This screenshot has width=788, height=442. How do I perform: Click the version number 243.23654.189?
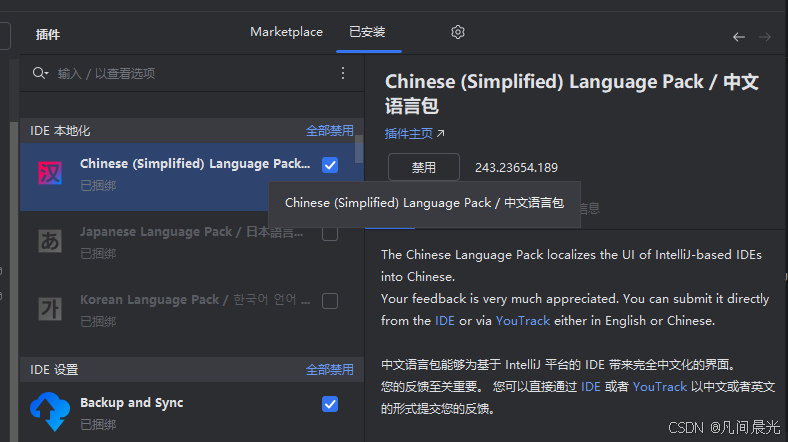(x=516, y=168)
